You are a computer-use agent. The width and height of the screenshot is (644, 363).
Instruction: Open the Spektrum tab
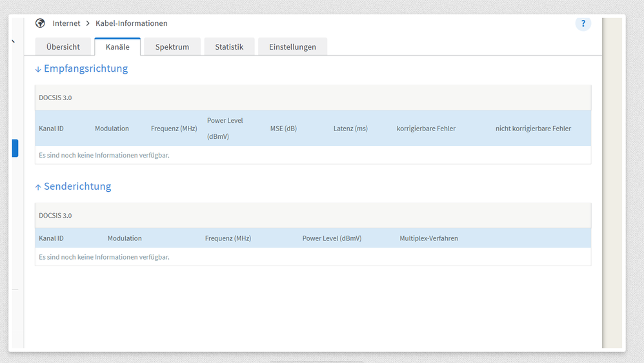(172, 47)
